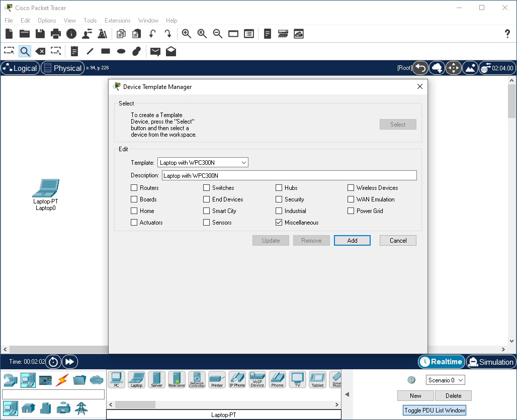The image size is (517, 420).
Task: Select the Draw Ellipse shape tool
Action: point(121,51)
